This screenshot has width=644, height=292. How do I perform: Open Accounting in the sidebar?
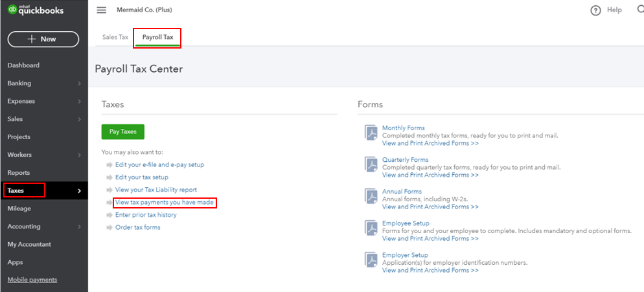pyautogui.click(x=24, y=227)
